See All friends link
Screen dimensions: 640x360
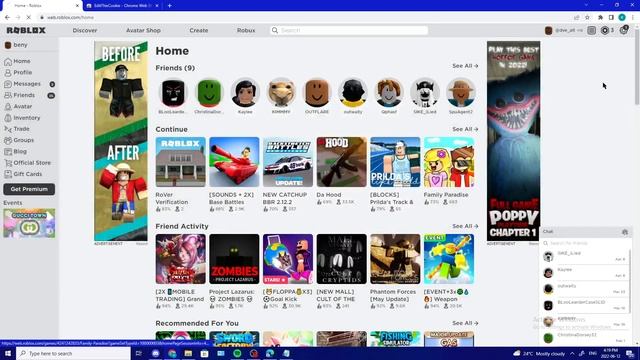(x=465, y=66)
